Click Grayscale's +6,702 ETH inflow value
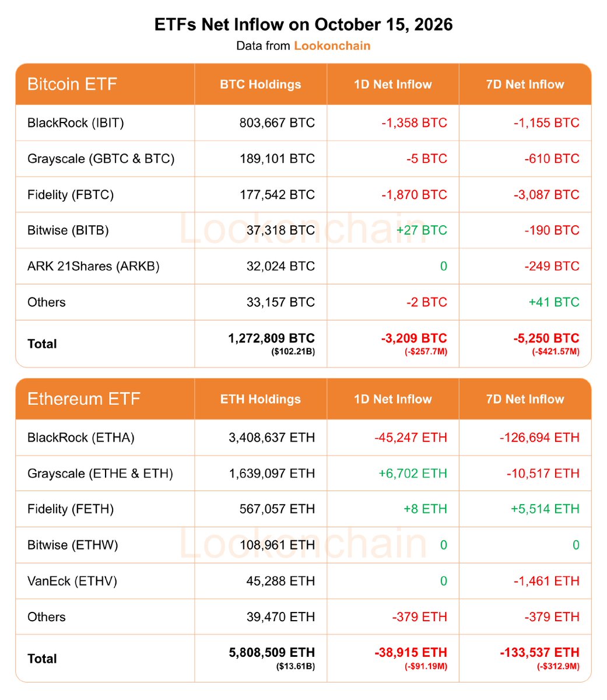 pos(413,474)
